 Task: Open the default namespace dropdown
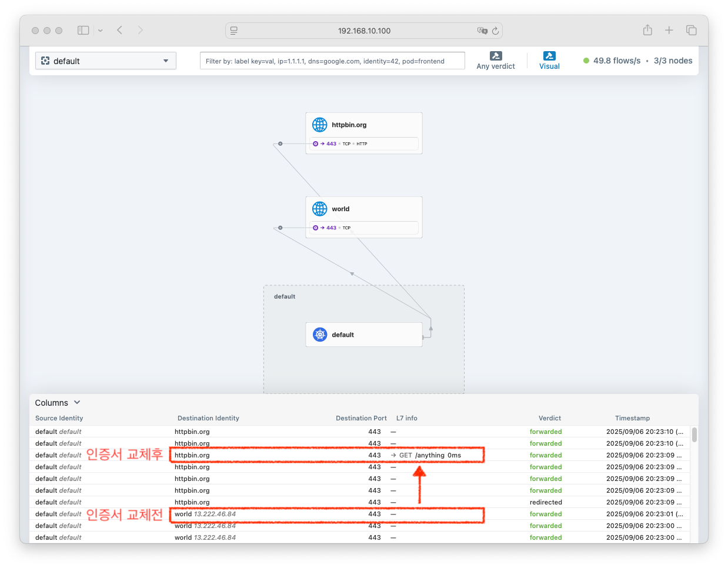click(106, 61)
